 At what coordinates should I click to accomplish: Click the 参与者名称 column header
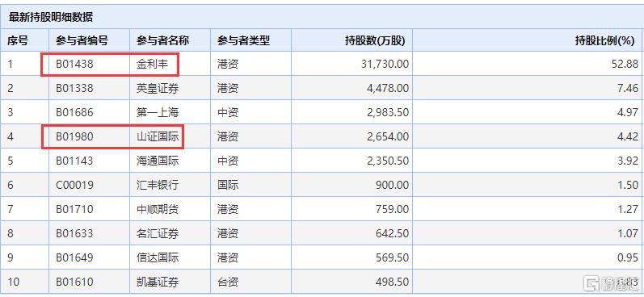click(162, 40)
